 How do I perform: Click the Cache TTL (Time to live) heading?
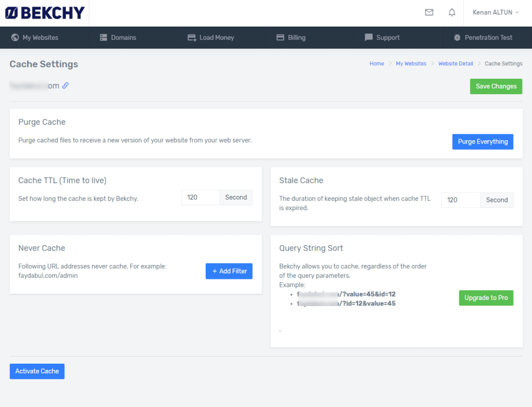(63, 180)
